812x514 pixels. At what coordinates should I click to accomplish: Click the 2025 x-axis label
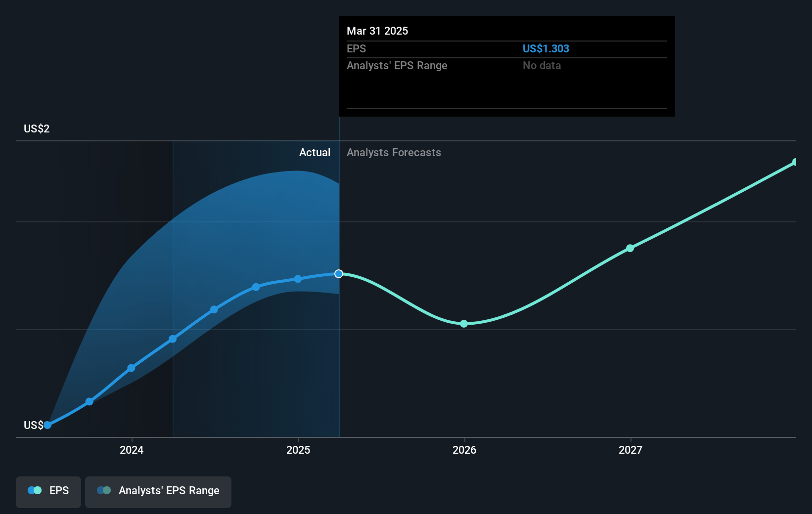click(x=298, y=450)
